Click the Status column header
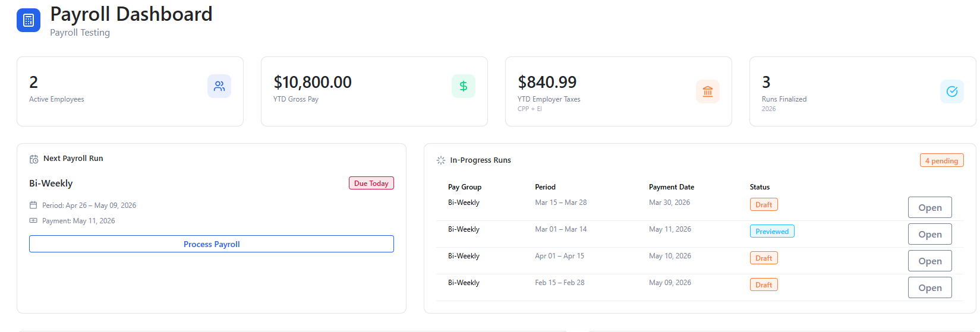Viewport: 980px width, 332px height. [x=760, y=187]
